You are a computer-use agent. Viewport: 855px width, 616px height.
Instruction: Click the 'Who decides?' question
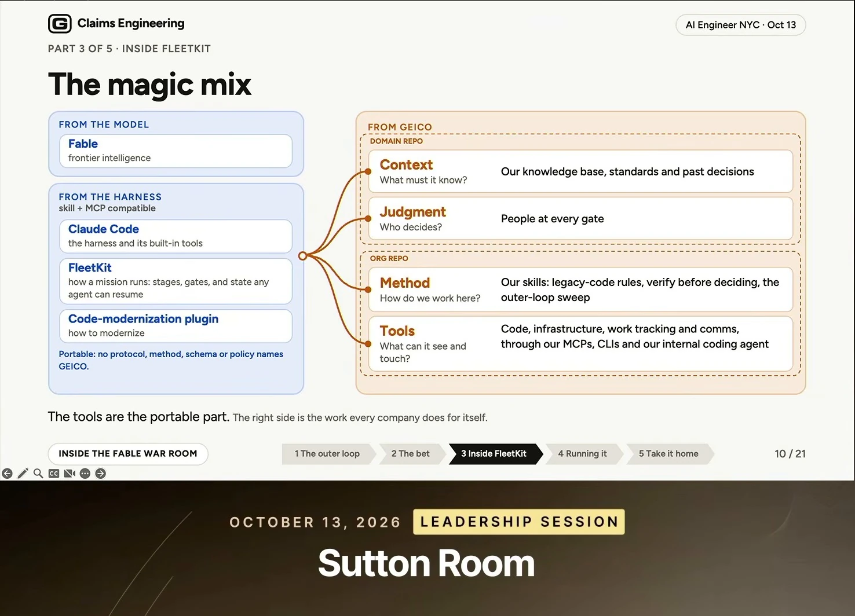pos(411,227)
